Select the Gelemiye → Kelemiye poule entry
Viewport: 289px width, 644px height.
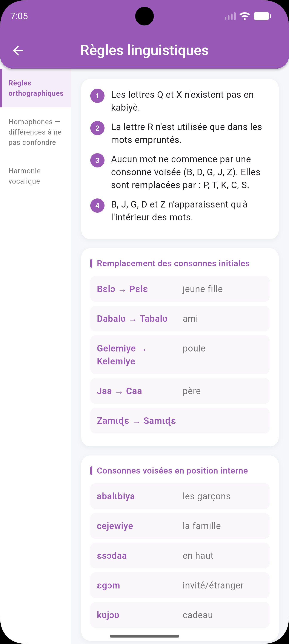pos(180,355)
